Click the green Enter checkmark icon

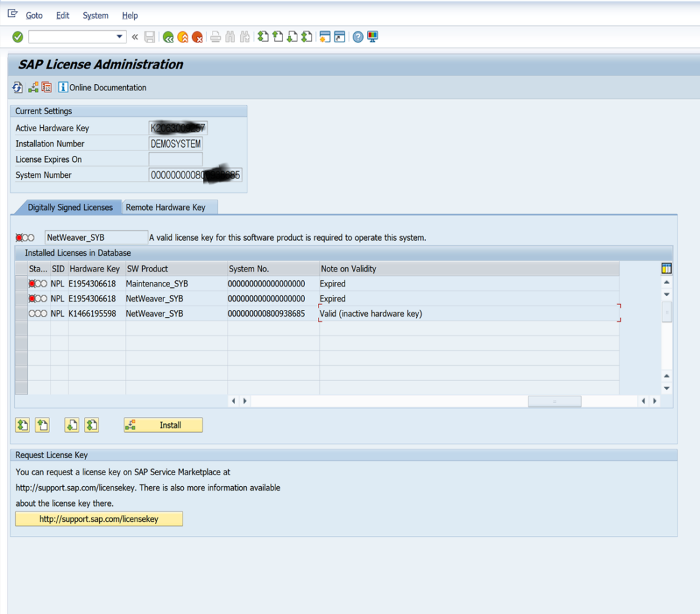[18, 37]
